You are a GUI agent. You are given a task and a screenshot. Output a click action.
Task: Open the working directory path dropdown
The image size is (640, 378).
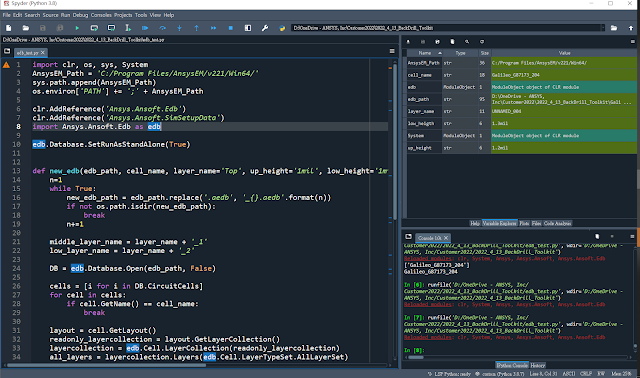pos(603,28)
